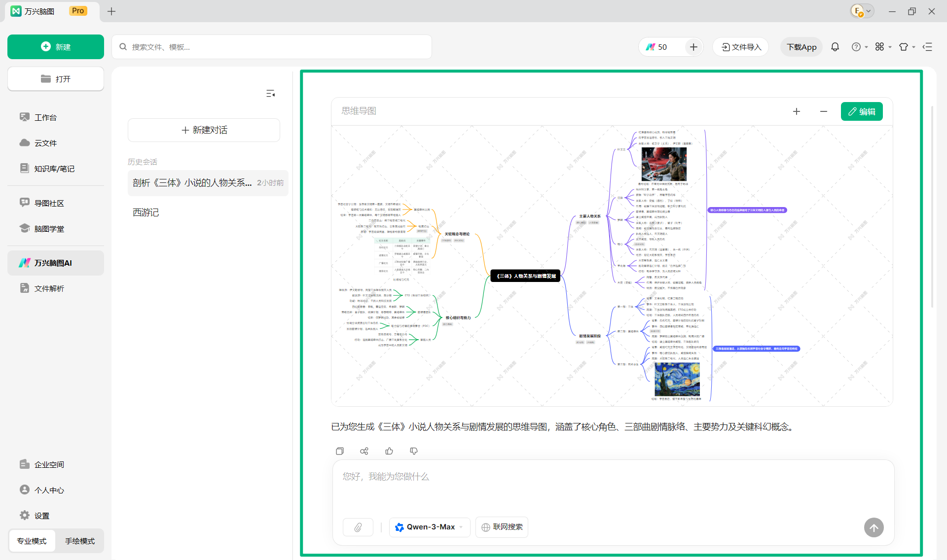Share the AI response
This screenshot has height=560, width=947.
click(364, 451)
